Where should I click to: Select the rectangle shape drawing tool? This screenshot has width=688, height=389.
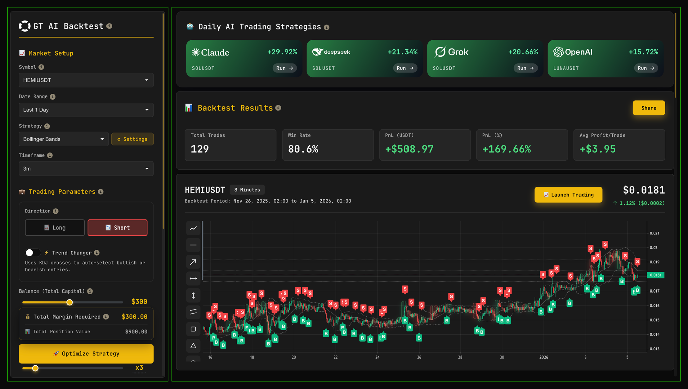[x=193, y=329]
